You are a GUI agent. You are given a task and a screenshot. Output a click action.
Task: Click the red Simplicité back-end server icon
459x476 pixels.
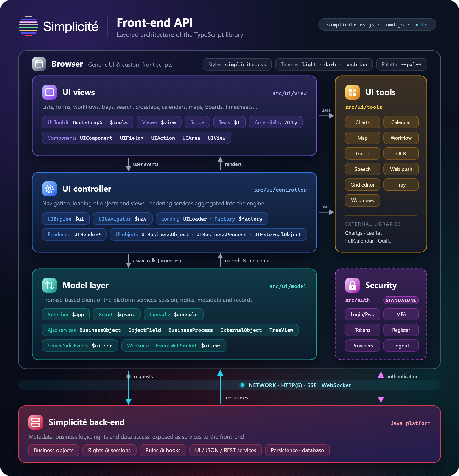coord(36,422)
